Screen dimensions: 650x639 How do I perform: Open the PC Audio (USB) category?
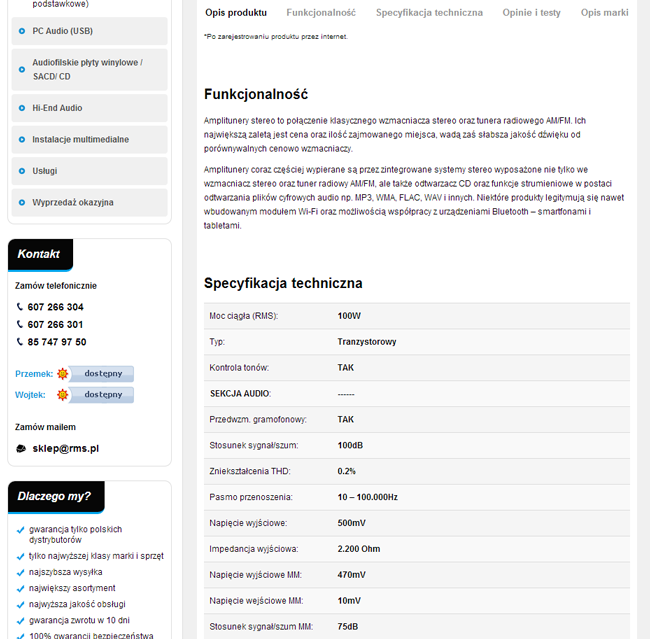[x=90, y=31]
